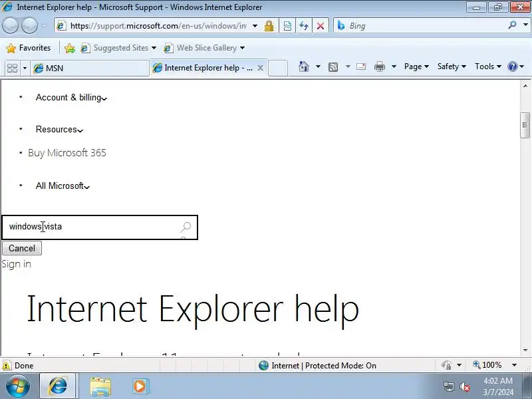Screen dimensions: 532x399
Task: Open the Safety menu
Action: pyautogui.click(x=452, y=66)
